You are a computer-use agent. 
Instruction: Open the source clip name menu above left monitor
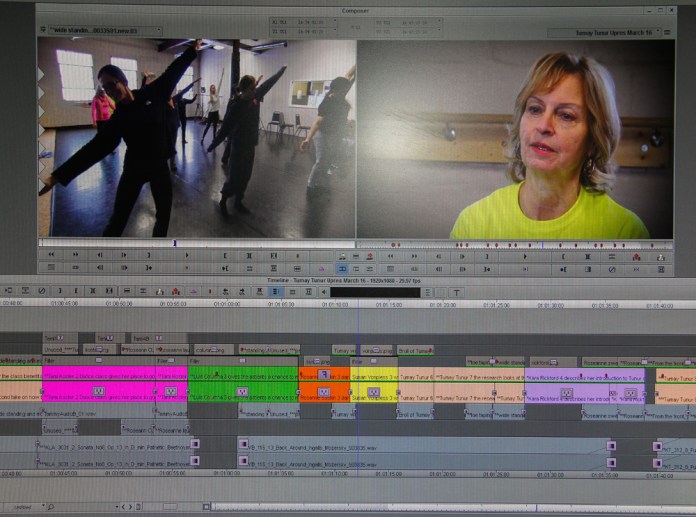click(100, 31)
